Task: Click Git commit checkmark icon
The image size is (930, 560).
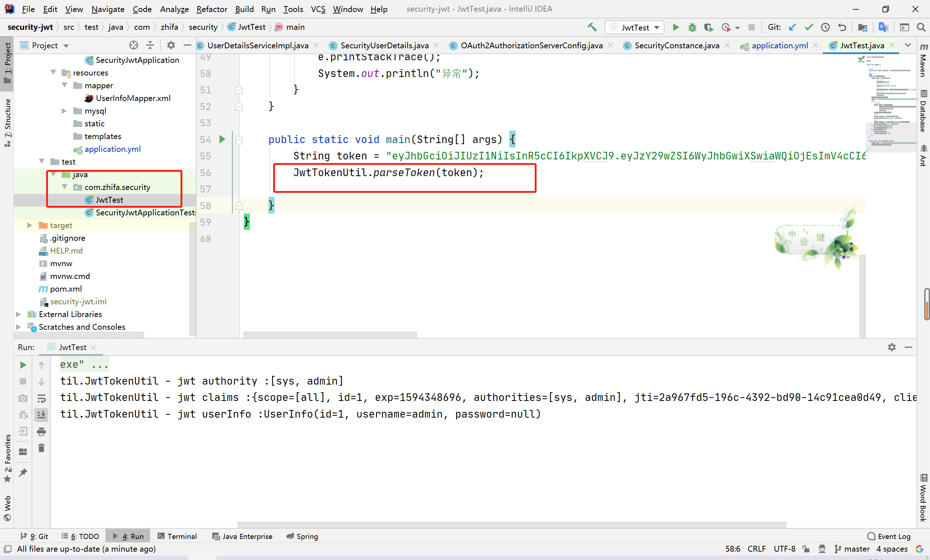Action: point(808,27)
